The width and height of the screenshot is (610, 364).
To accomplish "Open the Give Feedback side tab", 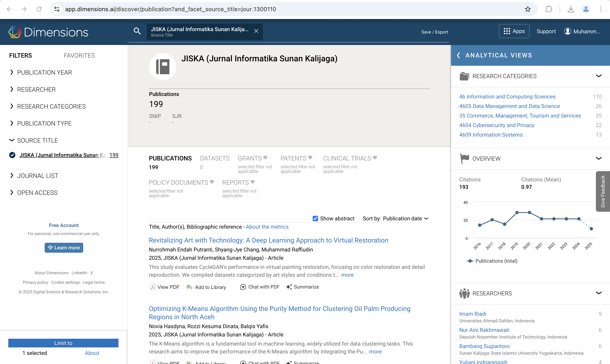I will coord(603,191).
